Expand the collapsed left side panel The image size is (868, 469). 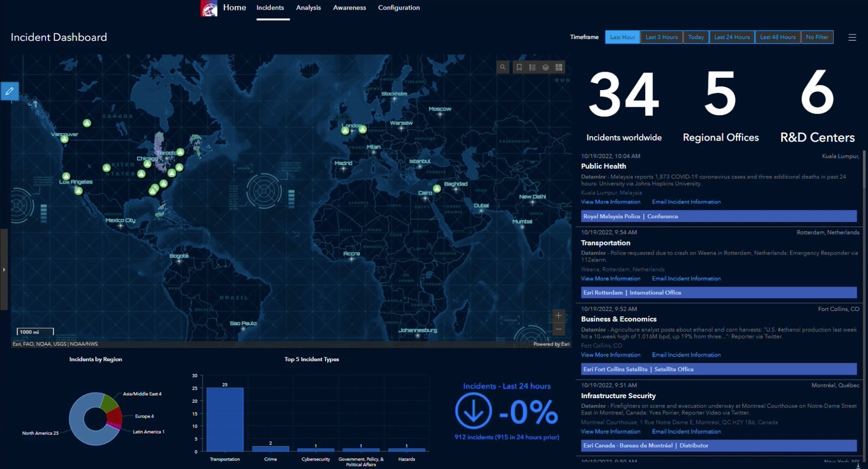[x=4, y=270]
